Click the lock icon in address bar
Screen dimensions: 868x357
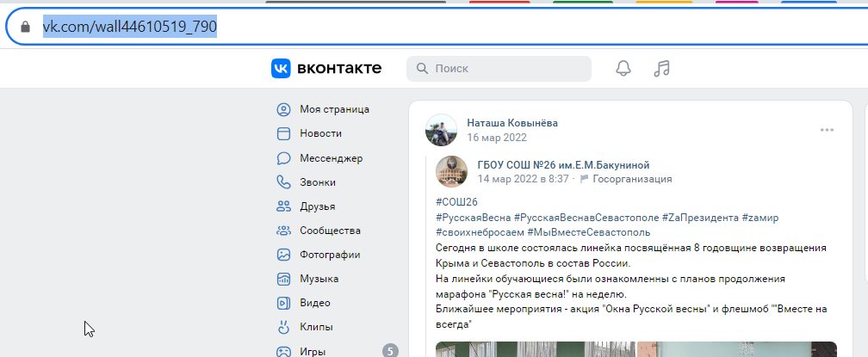[x=25, y=27]
